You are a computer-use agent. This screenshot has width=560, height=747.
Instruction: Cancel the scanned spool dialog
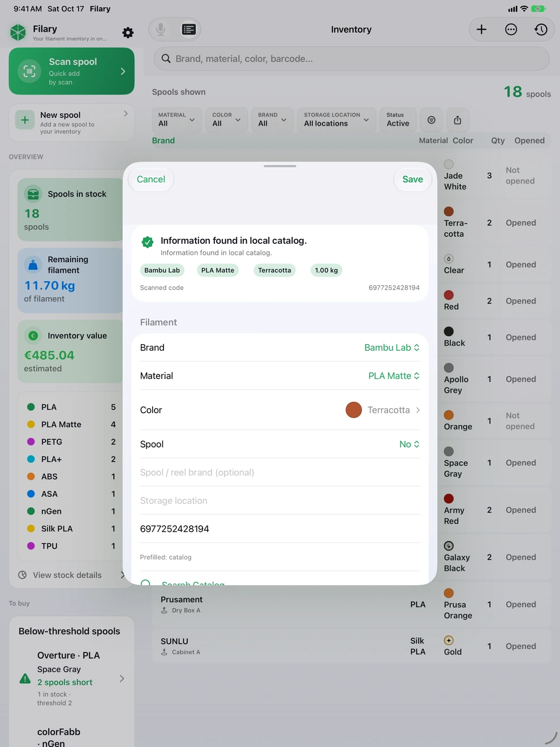coord(151,179)
